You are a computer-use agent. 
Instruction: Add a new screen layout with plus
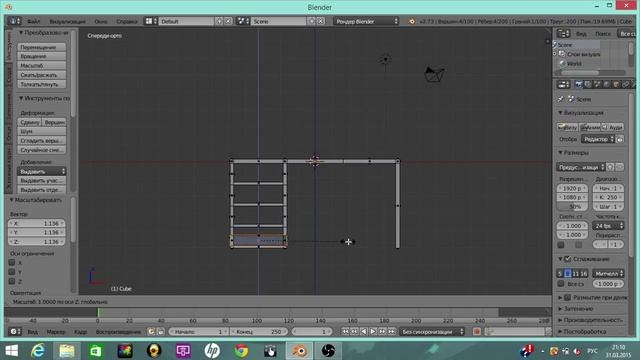pos(219,21)
